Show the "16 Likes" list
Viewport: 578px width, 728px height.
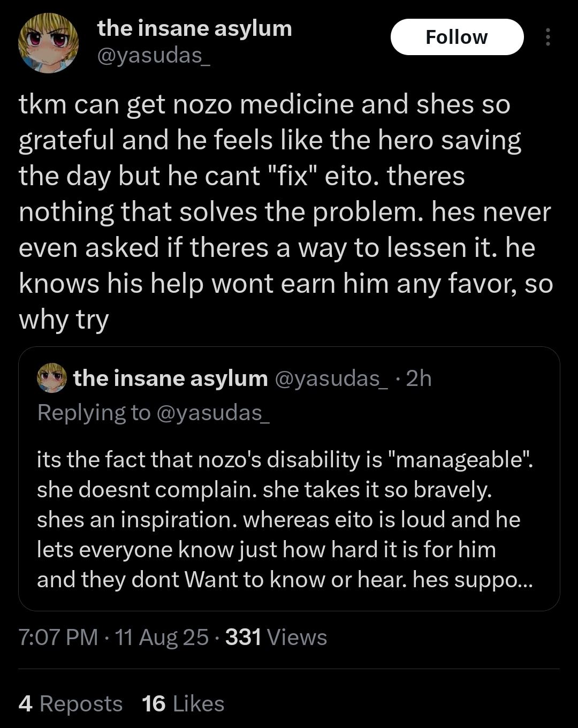point(183,703)
